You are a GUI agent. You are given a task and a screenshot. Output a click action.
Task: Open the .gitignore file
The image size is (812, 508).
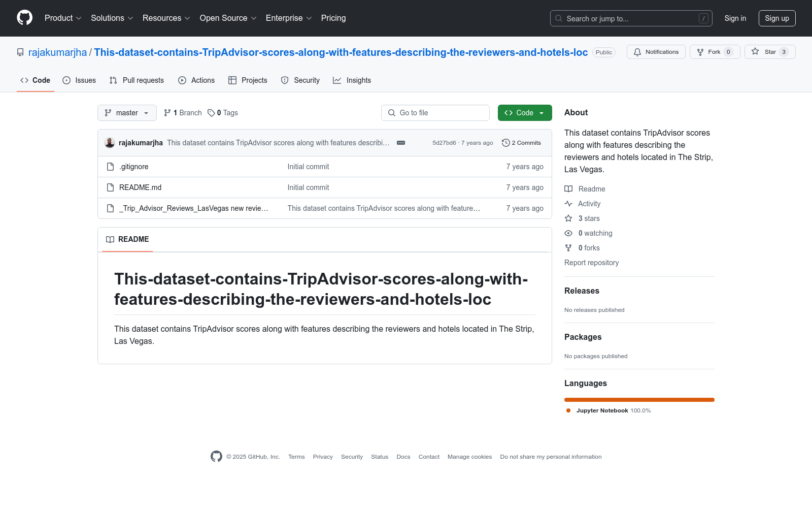tap(134, 167)
